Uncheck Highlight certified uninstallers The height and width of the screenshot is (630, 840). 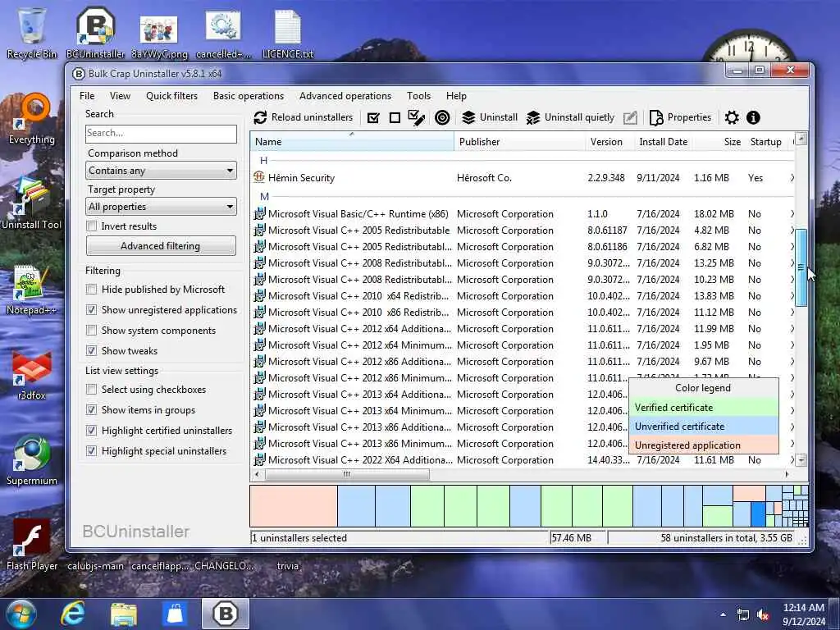tap(92, 431)
